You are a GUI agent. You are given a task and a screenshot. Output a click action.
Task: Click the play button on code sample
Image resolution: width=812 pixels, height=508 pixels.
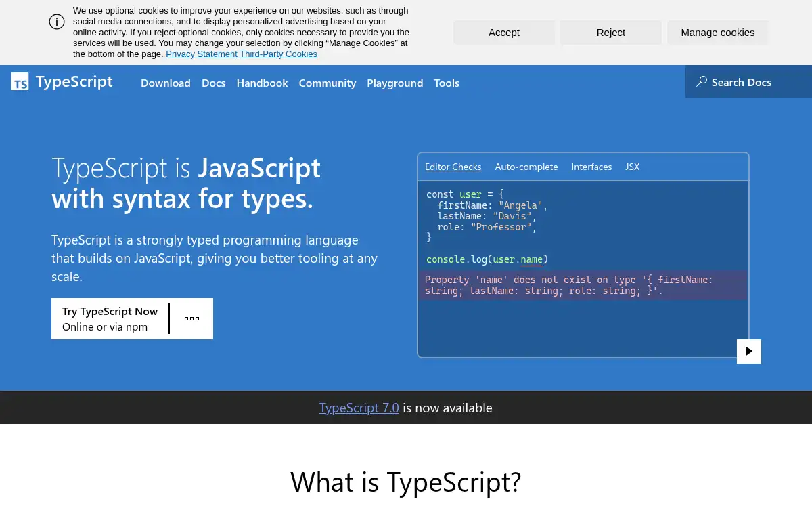[749, 352]
